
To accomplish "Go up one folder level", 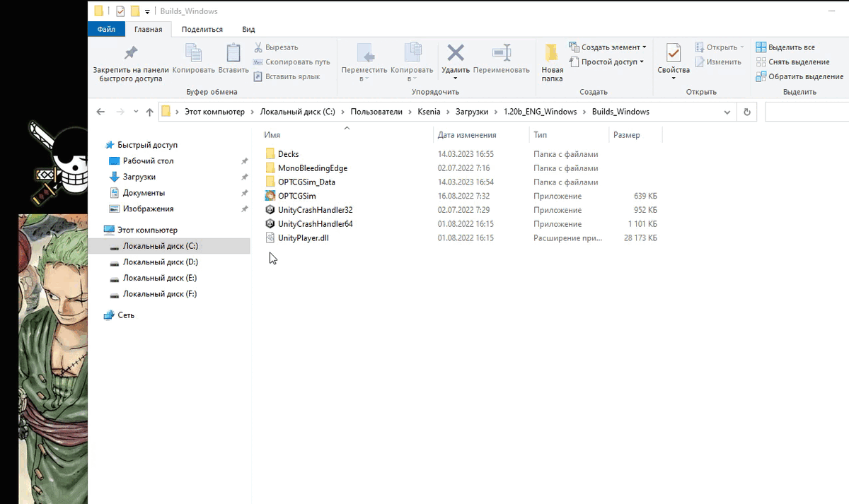I will click(149, 112).
